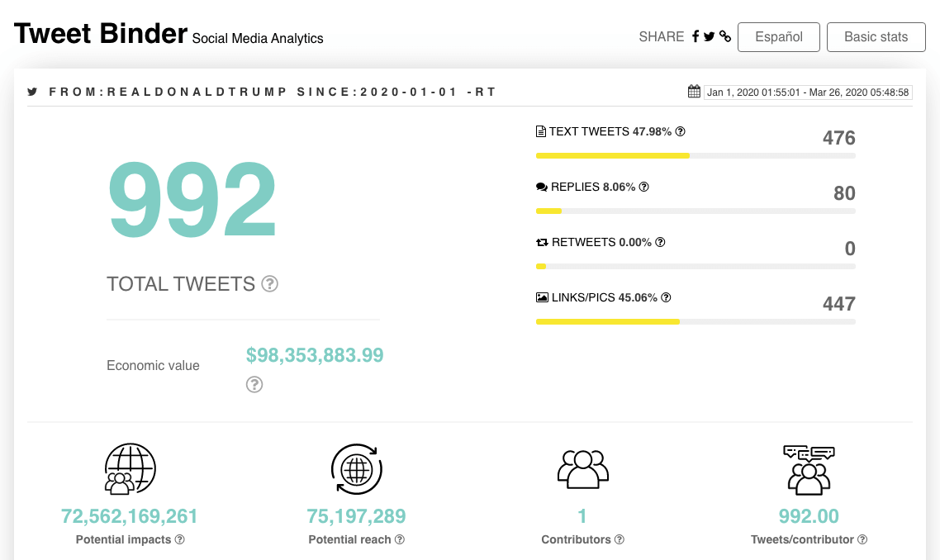Share report via Twitter icon
940x560 pixels.
[710, 36]
